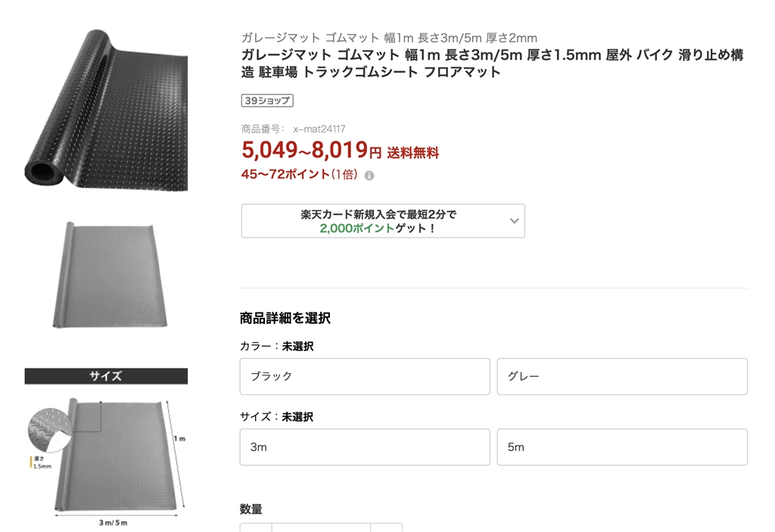Click the 2,000ポイントゲット promotion text
This screenshot has height=532, width=775.
coord(378,228)
